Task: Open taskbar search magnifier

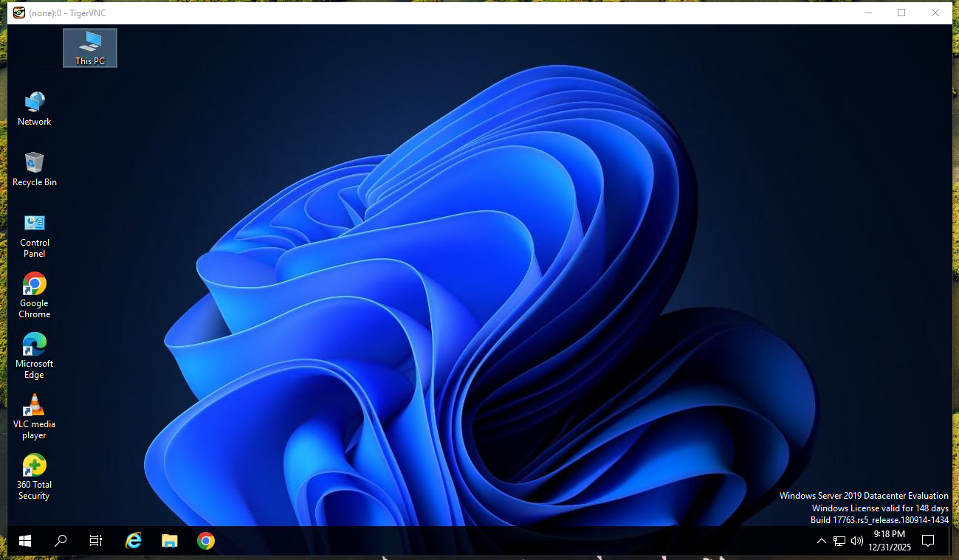Action: [61, 541]
